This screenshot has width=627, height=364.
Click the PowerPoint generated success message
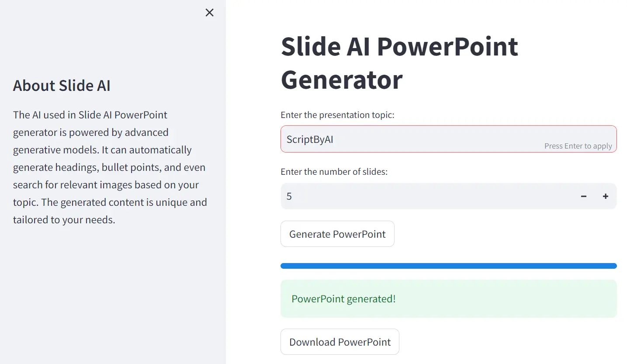tap(343, 299)
